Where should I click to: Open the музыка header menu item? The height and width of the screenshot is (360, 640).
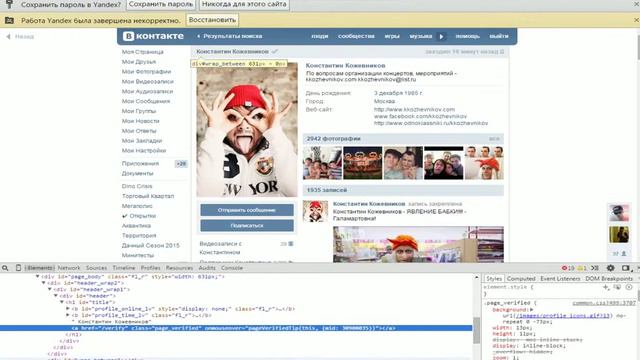(421, 36)
